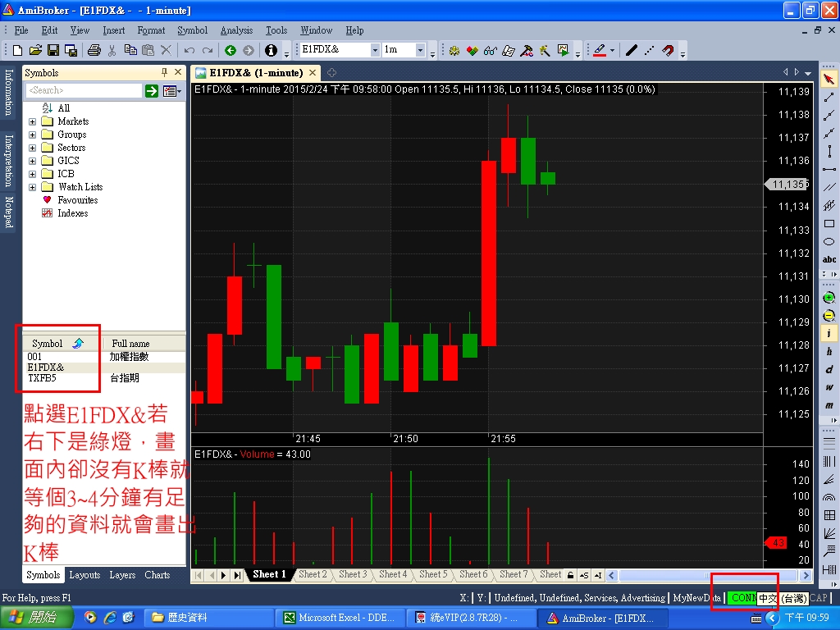Viewport: 840px width, 630px height.
Task: Select Favourites in the symbol tree
Action: point(78,200)
